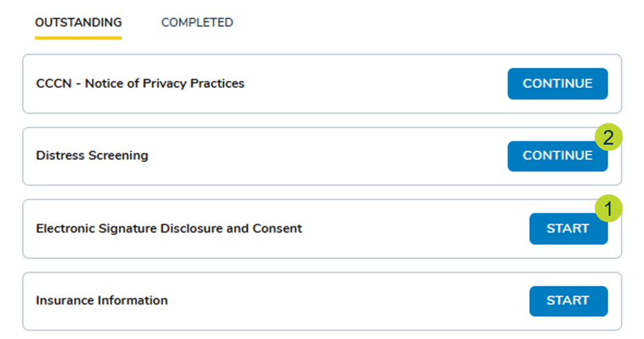Click the "Distress Screening" title text
The height and width of the screenshot is (339, 644).
[92, 156]
